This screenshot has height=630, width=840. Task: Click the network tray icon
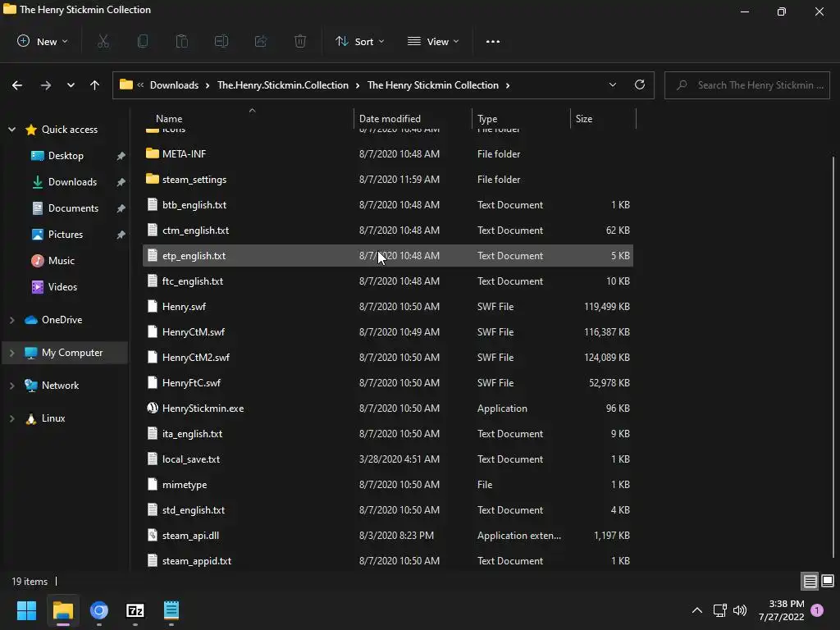point(719,610)
